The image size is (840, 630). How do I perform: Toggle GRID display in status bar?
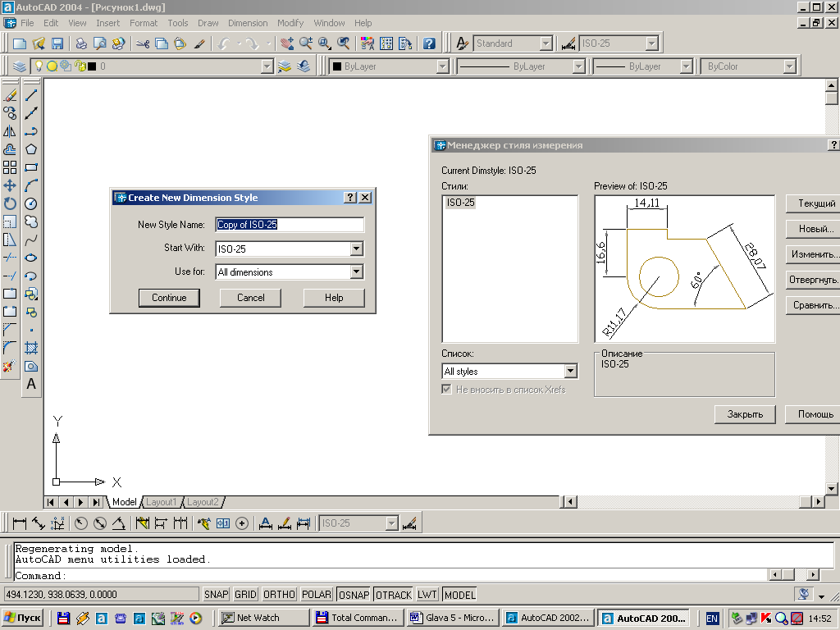pos(245,595)
